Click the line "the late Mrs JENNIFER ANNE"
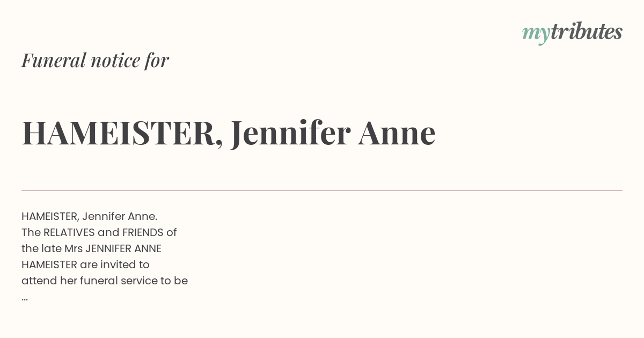 (x=91, y=249)
